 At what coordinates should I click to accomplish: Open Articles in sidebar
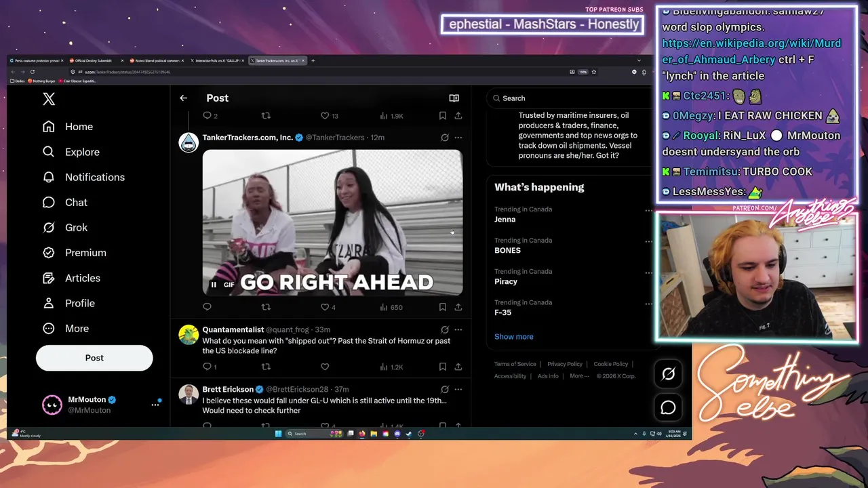pos(71,278)
